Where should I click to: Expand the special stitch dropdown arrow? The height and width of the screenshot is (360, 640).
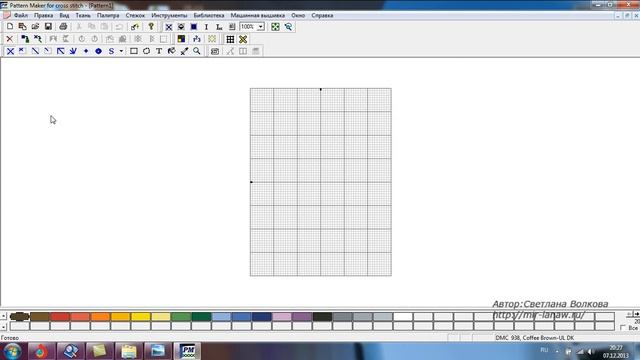(121, 51)
